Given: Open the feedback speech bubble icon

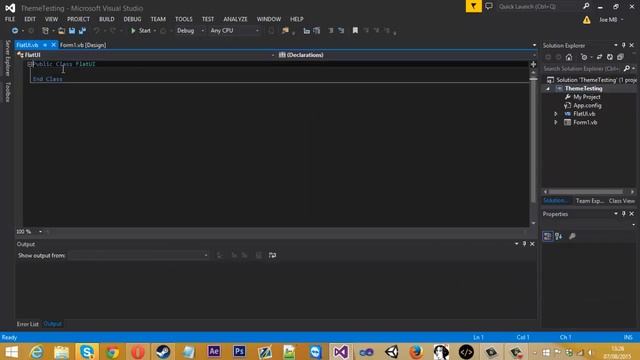Looking at the screenshot, I should (x=489, y=6).
